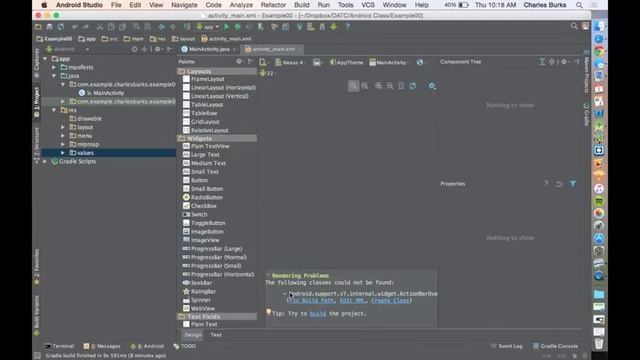Click the Properties panel help question mark
This screenshot has width=640, height=360.
[546, 184]
